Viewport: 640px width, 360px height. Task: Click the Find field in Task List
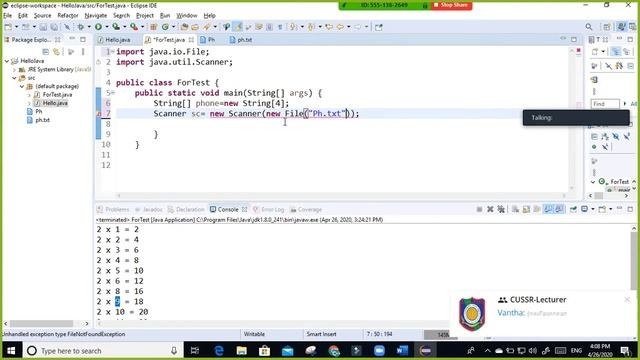(605, 104)
